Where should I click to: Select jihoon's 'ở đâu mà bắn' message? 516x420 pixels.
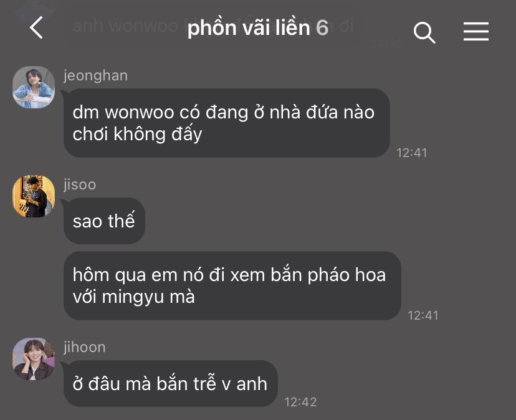(x=171, y=383)
